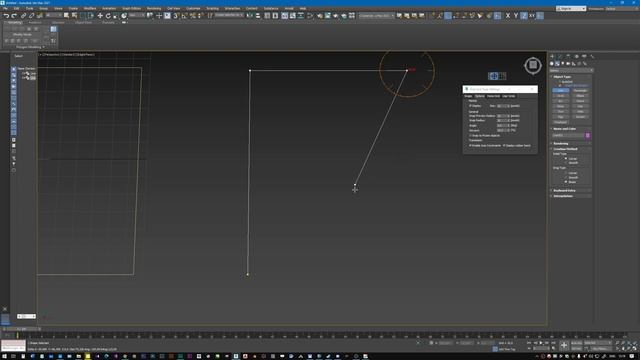This screenshot has width=640, height=360.
Task: Click the Redo arrow in main toolbar
Action: coord(14,16)
